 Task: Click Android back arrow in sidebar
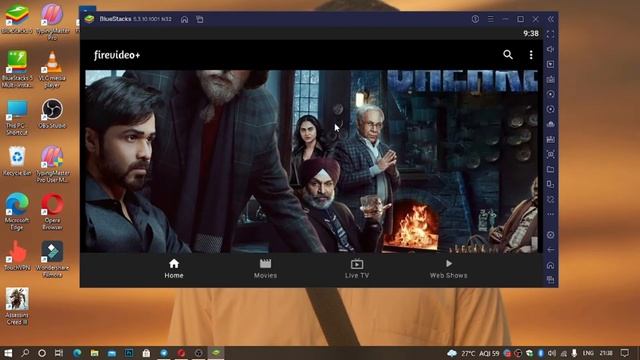[550, 250]
